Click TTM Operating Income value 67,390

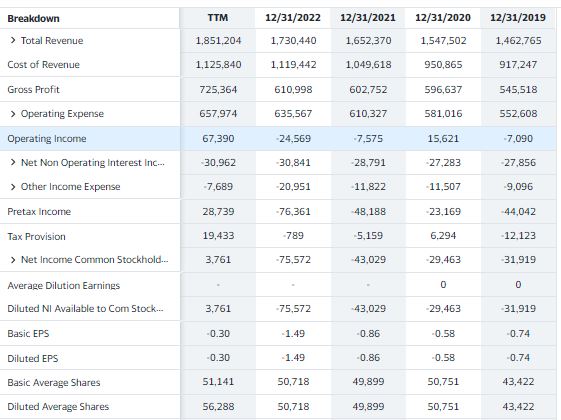218,138
